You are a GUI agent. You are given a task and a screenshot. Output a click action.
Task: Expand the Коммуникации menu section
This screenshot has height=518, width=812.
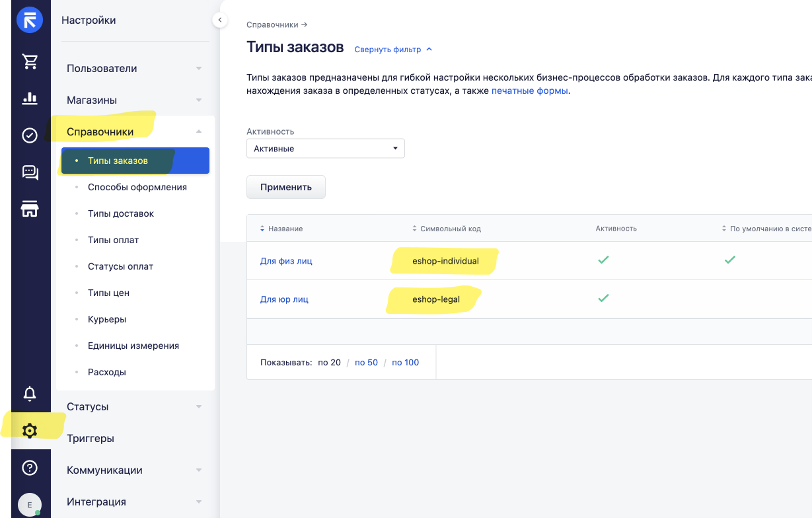click(135, 470)
